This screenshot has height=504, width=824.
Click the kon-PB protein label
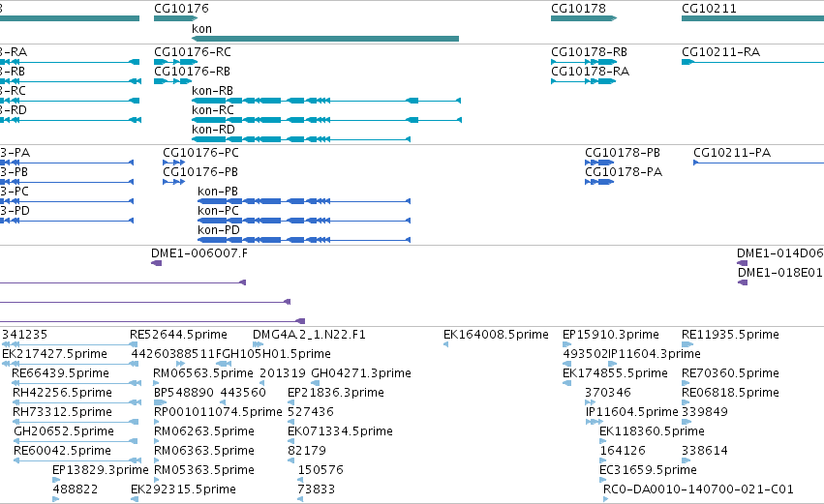(x=218, y=192)
